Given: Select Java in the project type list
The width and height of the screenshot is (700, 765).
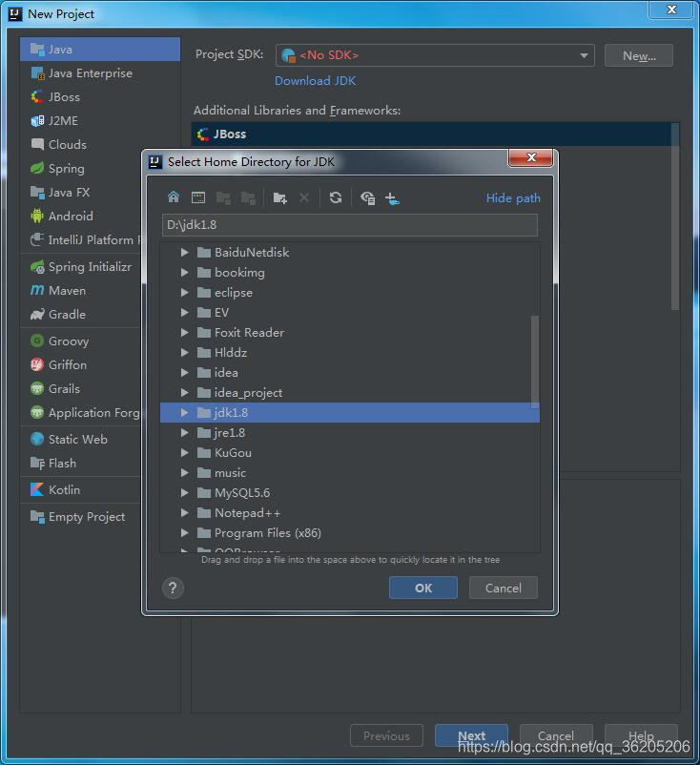Looking at the screenshot, I should [100, 50].
